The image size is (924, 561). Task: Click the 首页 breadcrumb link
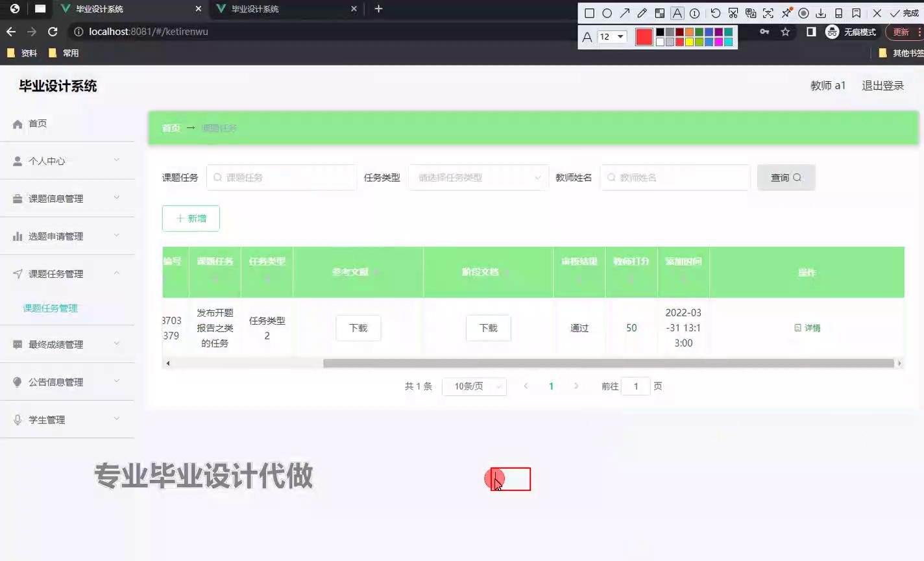tap(171, 128)
